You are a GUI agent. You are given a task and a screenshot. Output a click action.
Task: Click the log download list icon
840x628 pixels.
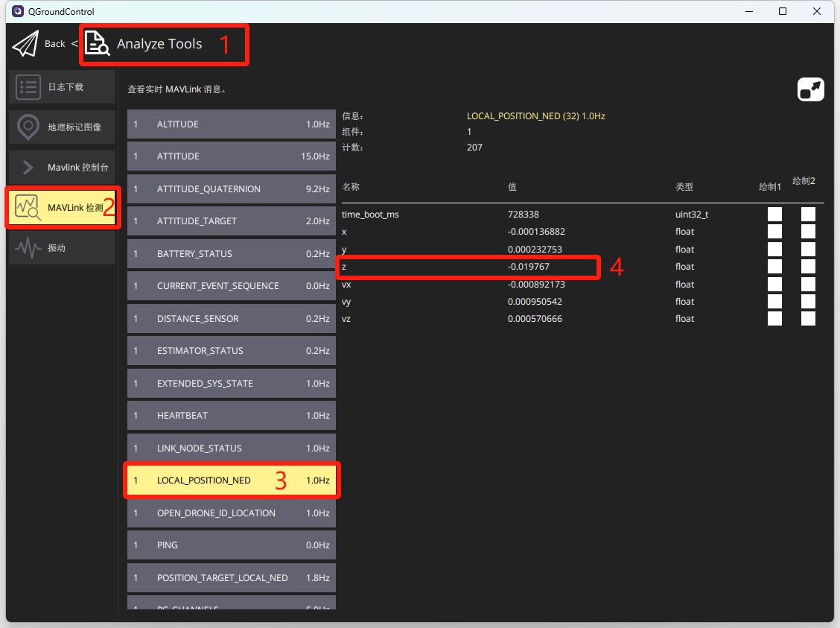28,87
